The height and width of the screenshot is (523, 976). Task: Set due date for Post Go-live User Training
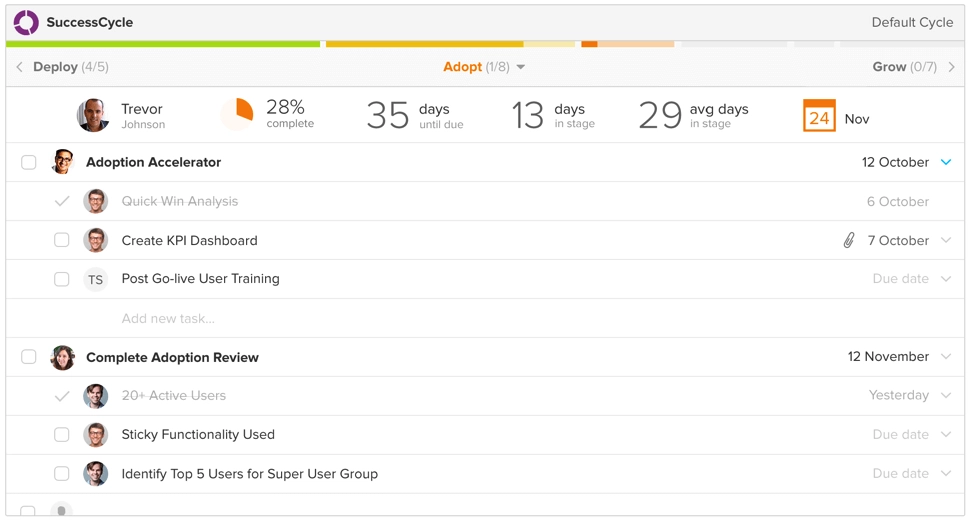(x=900, y=279)
